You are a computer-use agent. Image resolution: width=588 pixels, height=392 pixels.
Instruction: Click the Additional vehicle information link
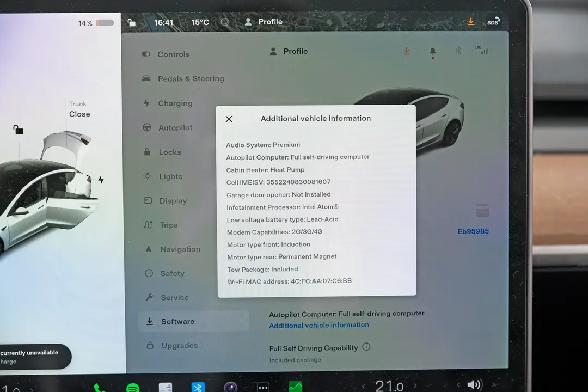click(x=319, y=325)
